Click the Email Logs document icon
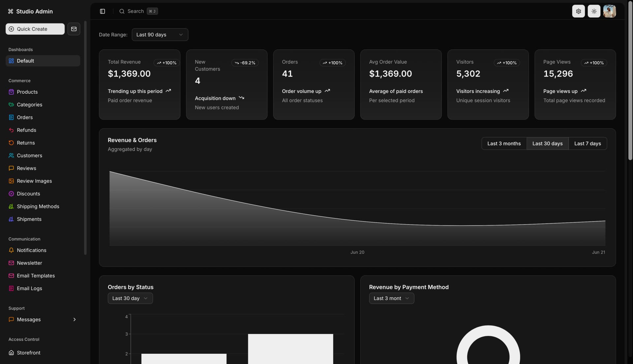This screenshot has width=633, height=364. 11,288
